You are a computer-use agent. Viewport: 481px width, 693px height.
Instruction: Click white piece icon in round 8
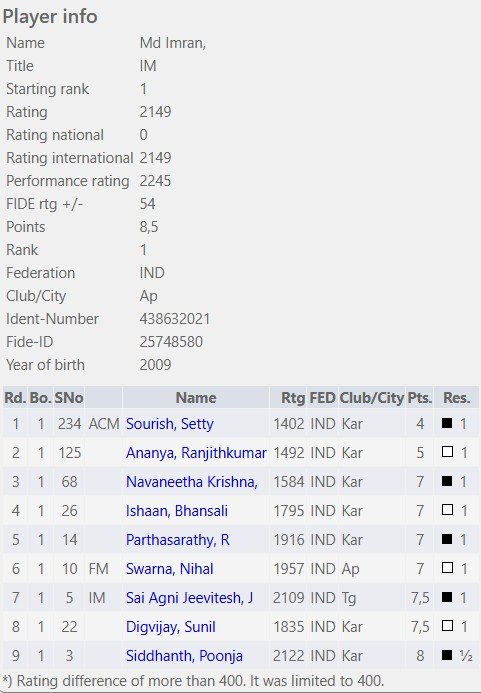pos(447,625)
